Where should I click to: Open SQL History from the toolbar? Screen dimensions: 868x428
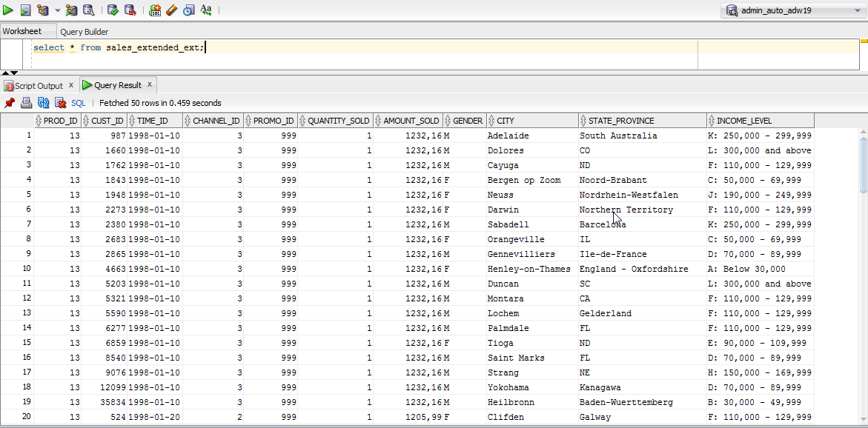coord(189,10)
